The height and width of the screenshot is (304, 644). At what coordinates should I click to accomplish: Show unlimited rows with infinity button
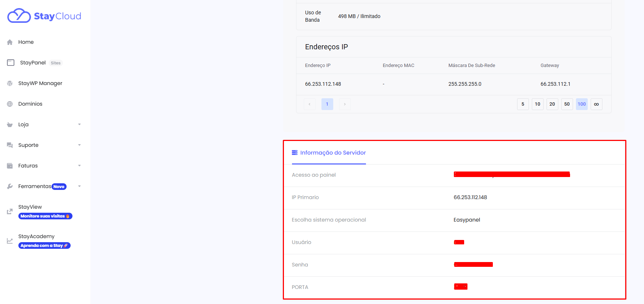(597, 104)
